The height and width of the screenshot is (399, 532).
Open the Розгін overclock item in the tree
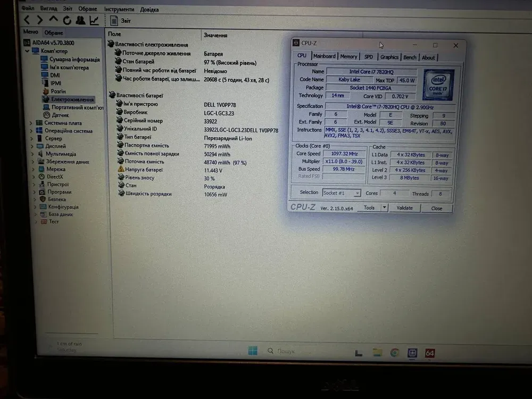point(58,92)
